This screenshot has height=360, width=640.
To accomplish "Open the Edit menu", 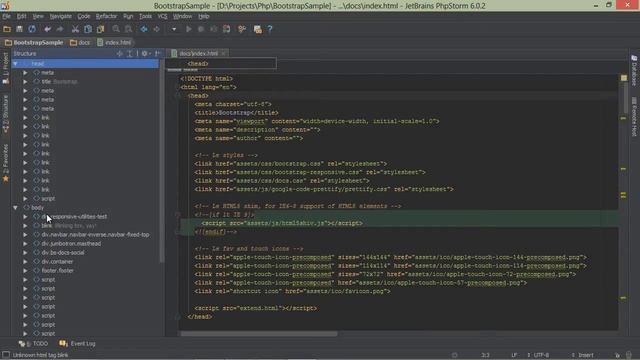I will [21, 16].
